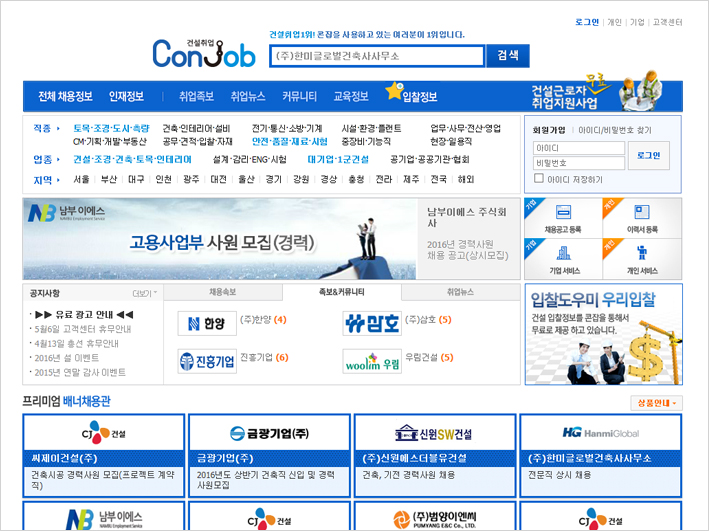Click the 한양 company logo
709x531 pixels.
(x=207, y=323)
